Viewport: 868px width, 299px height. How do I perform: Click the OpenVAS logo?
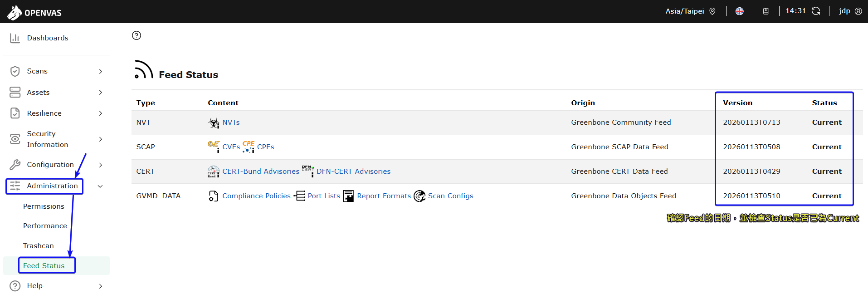tap(34, 12)
